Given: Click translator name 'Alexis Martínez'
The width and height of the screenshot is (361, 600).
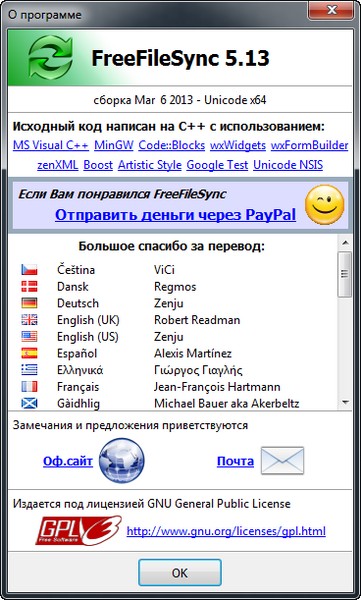Looking at the screenshot, I should 193,353.
